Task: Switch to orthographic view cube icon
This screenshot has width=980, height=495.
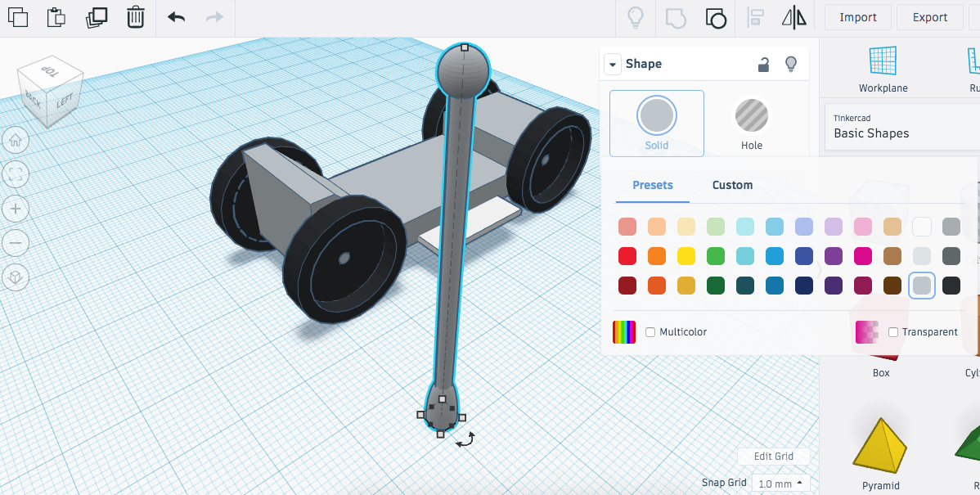Action: click(16, 277)
